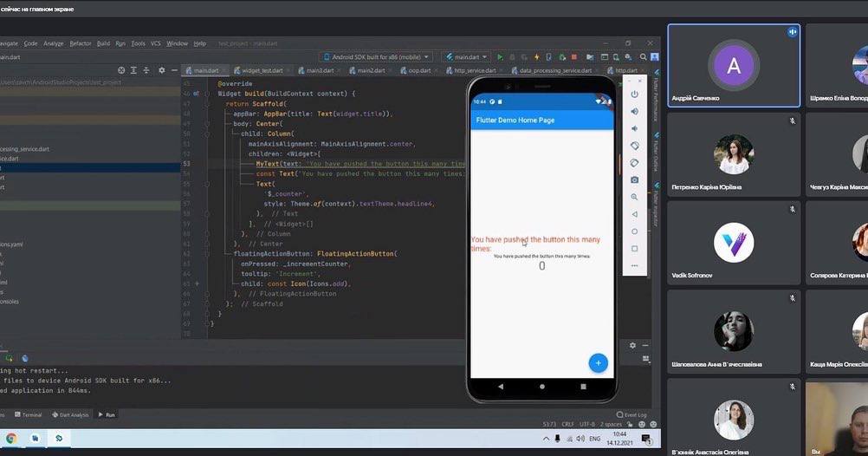This screenshot has height=456, width=868.
Task: Open the main.dart run configuration dropdown
Action: pyautogui.click(x=467, y=57)
